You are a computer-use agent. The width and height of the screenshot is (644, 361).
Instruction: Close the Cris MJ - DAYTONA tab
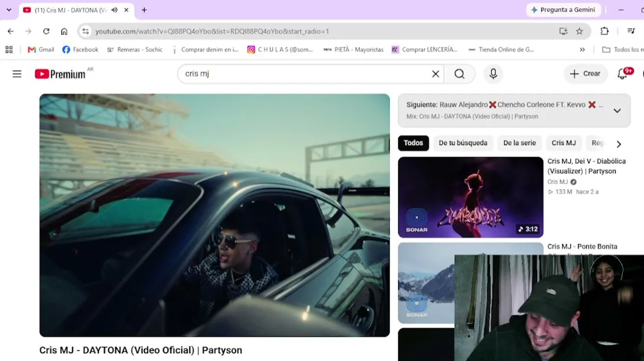point(126,10)
